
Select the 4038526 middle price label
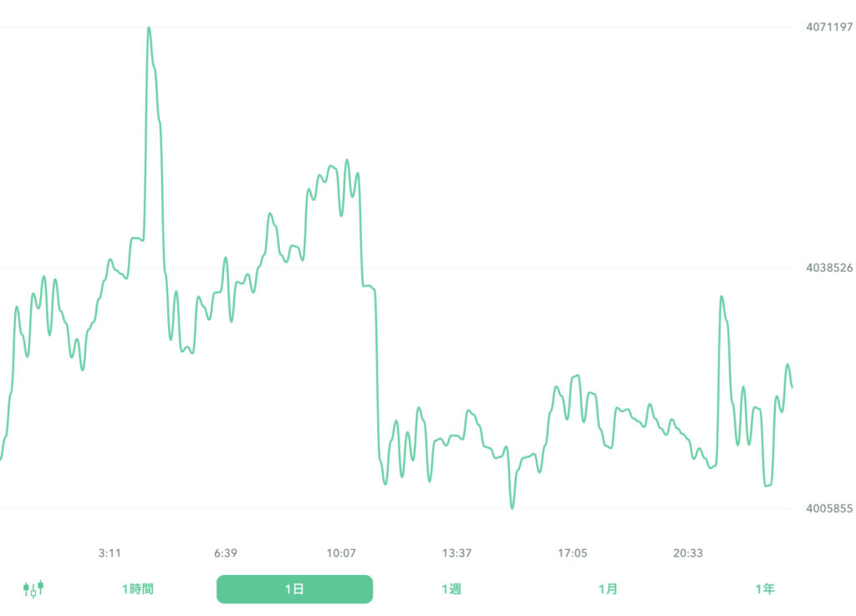click(828, 268)
